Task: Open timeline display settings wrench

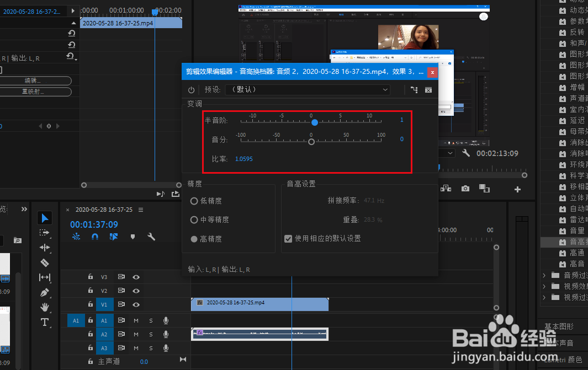Action: click(x=151, y=237)
